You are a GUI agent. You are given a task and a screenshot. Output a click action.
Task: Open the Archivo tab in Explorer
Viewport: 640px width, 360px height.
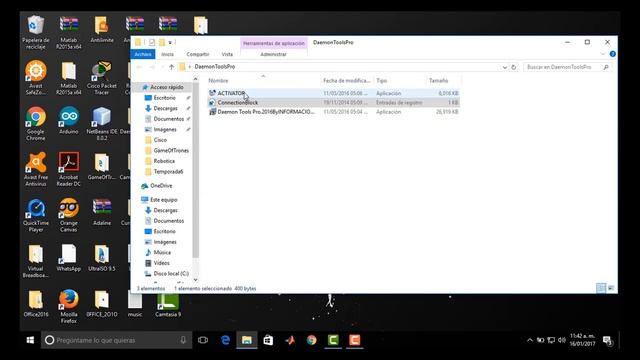(x=143, y=54)
